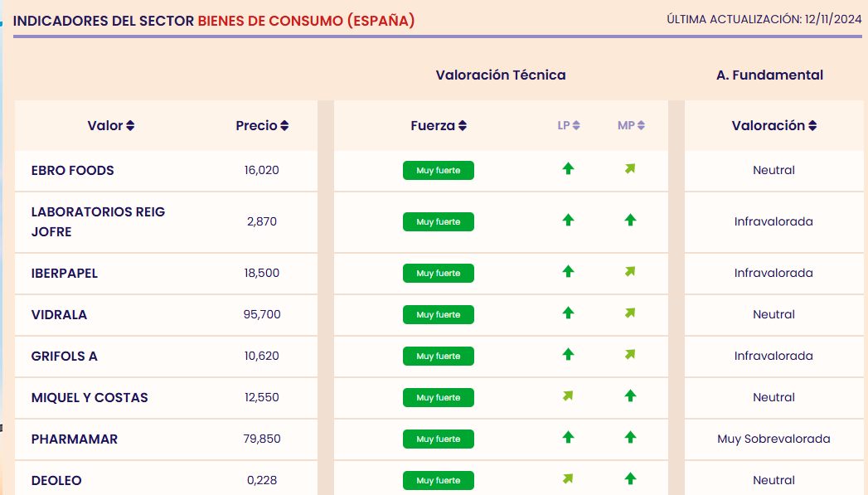Click GRIFOLS A MP diagonal arrow
This screenshot has height=495, width=868.
tap(630, 355)
